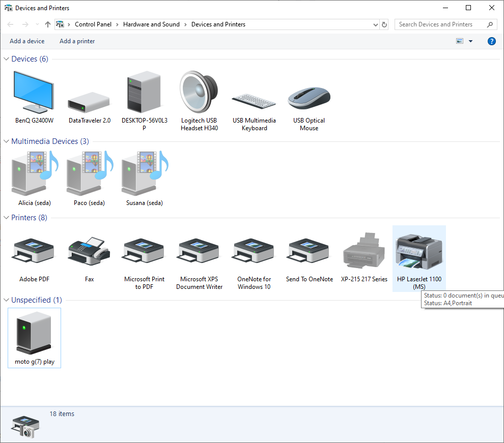The height and width of the screenshot is (443, 504).
Task: Click the change view icon in the toolbar
Action: (460, 41)
